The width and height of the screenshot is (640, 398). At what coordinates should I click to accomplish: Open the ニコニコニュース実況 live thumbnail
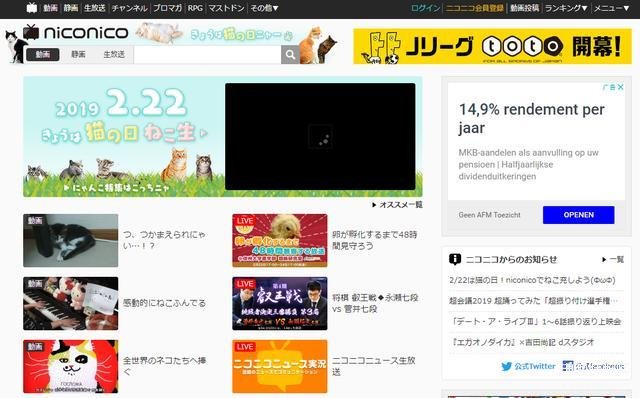tap(280, 366)
